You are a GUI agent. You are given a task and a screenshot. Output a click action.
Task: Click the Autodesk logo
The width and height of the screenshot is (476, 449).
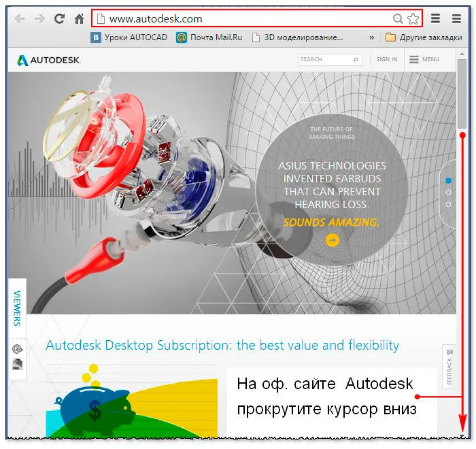click(49, 60)
